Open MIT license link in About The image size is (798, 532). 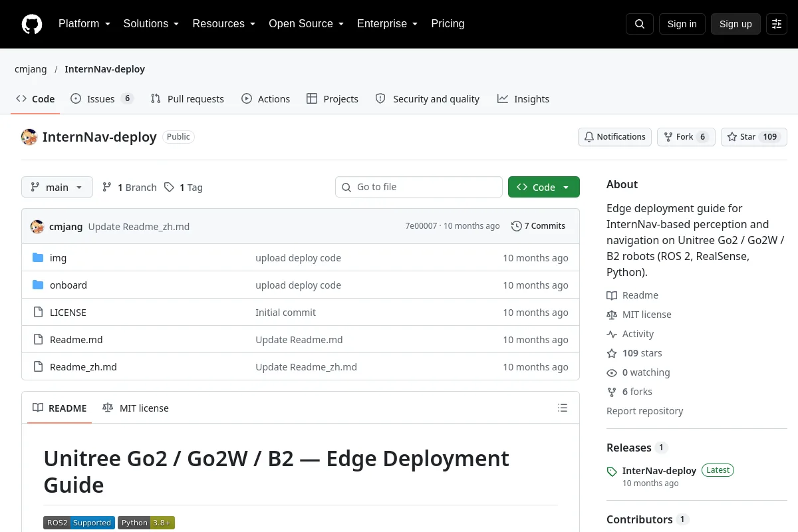[639, 315]
